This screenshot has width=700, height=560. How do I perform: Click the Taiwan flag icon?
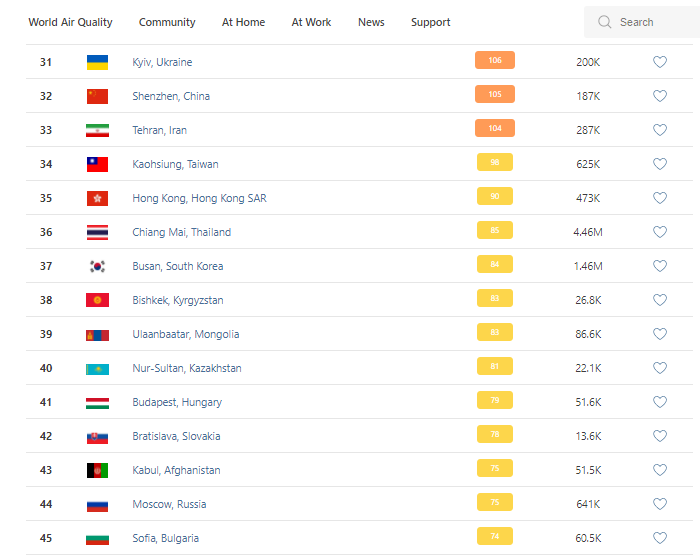pyautogui.click(x=97, y=164)
